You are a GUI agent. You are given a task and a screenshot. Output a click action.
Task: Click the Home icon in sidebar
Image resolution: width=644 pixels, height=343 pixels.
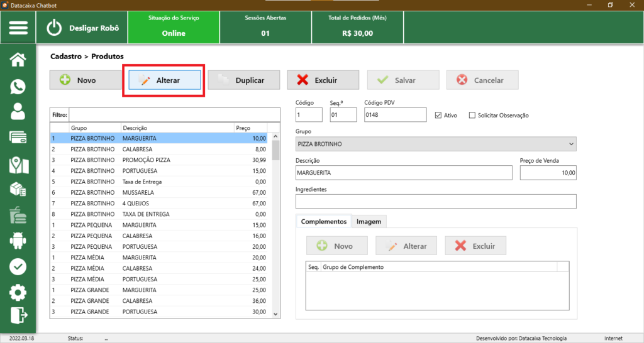18,60
